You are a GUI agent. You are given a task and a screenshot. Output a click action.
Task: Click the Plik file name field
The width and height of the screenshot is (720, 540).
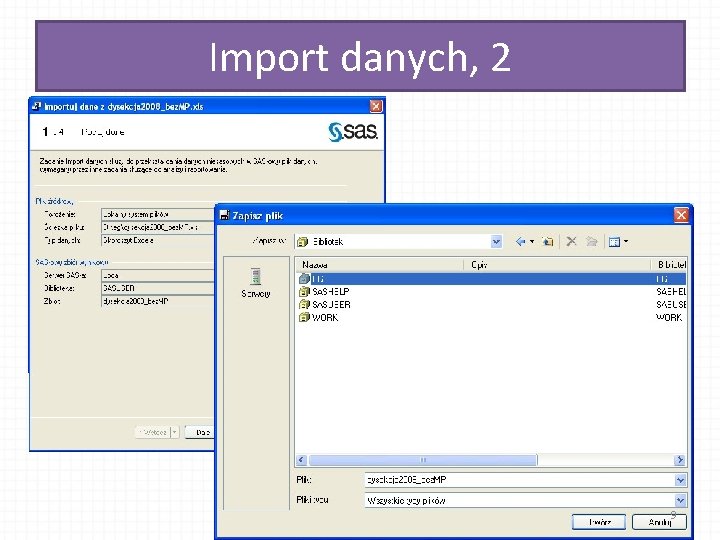tap(520, 480)
